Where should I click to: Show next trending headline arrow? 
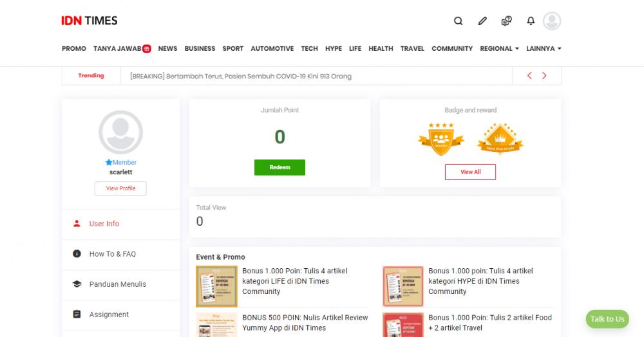(x=544, y=75)
